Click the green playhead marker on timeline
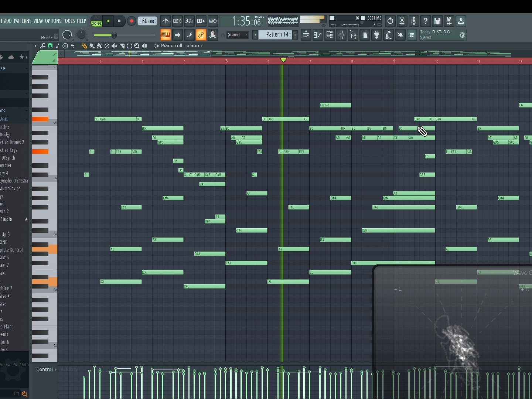The width and height of the screenshot is (532, 399). 283,60
